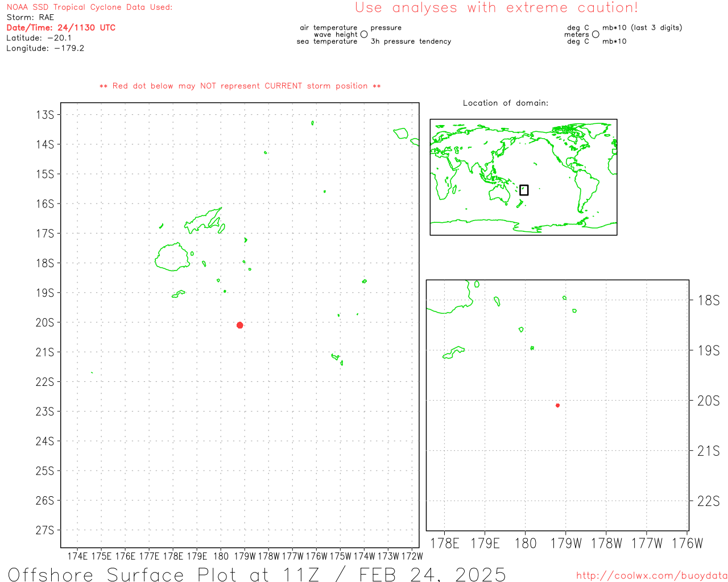The image size is (728, 582).
Task: Click the 'air temperature' legend label
Action: click(x=329, y=27)
